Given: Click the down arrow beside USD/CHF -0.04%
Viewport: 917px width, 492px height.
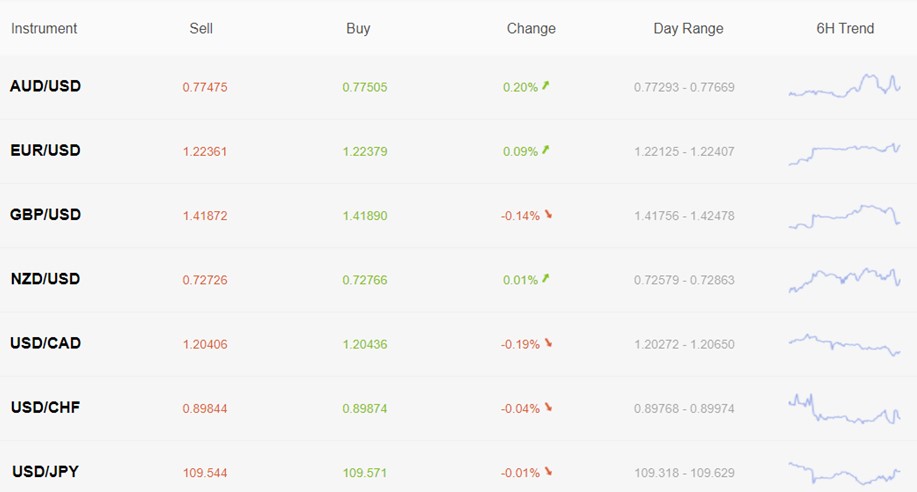Looking at the screenshot, I should click(x=548, y=408).
